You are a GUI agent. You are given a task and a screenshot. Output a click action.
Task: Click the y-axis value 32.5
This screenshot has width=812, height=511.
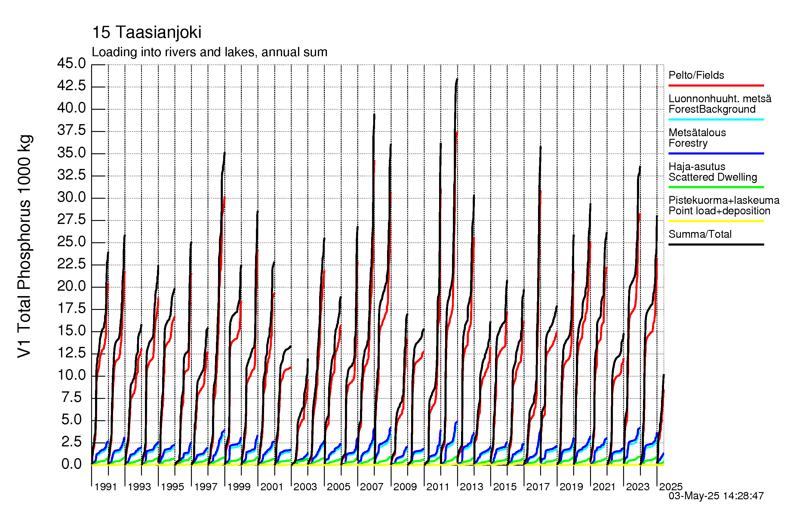click(x=72, y=175)
